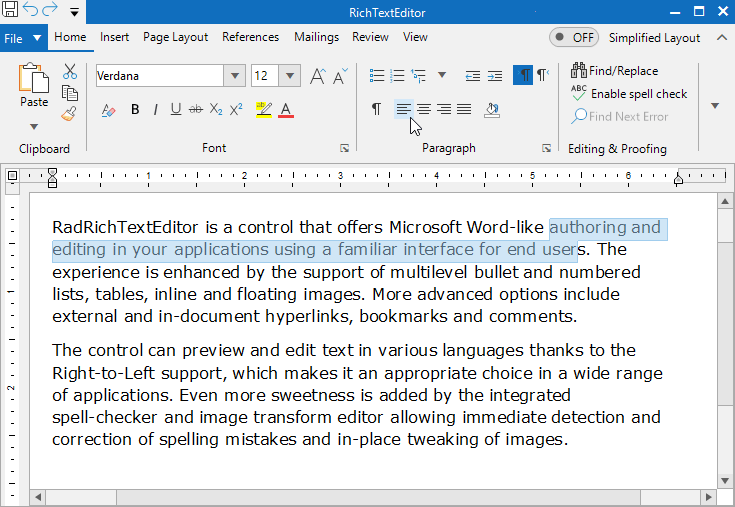Clear formatting with the eraser A icon

(108, 110)
